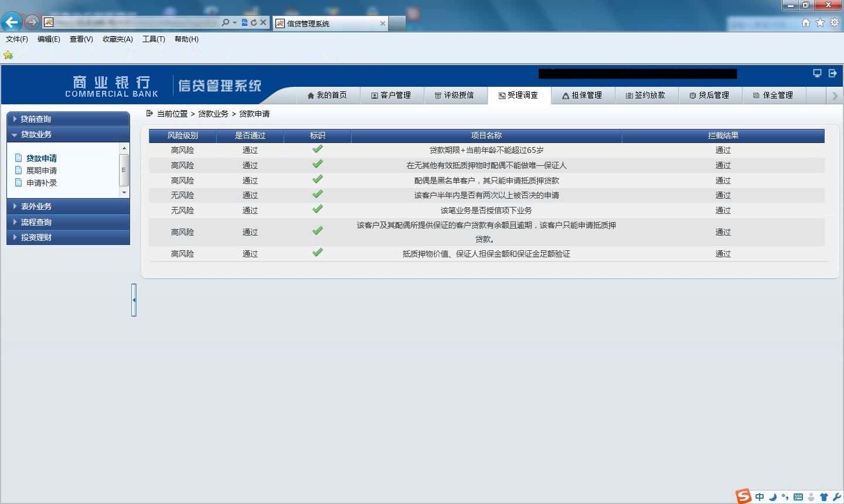This screenshot has width=844, height=504.
Task: Click the moon half-width icon in IME bar
Action: (772, 497)
